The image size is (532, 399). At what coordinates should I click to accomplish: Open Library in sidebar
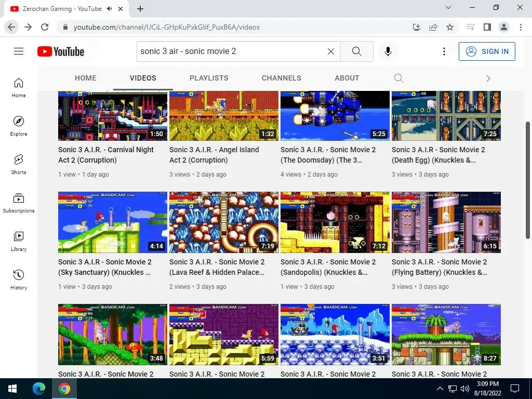(19, 241)
